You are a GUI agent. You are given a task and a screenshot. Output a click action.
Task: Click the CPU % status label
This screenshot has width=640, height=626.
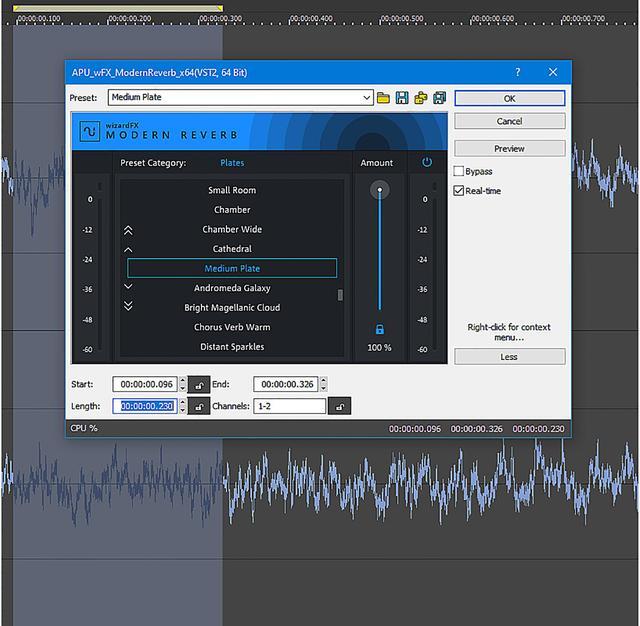point(84,428)
